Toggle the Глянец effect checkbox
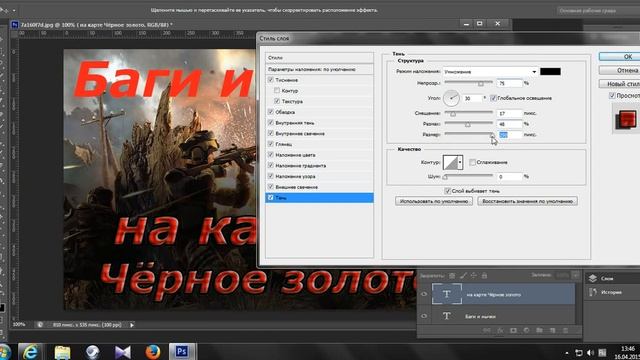 pos(271,144)
